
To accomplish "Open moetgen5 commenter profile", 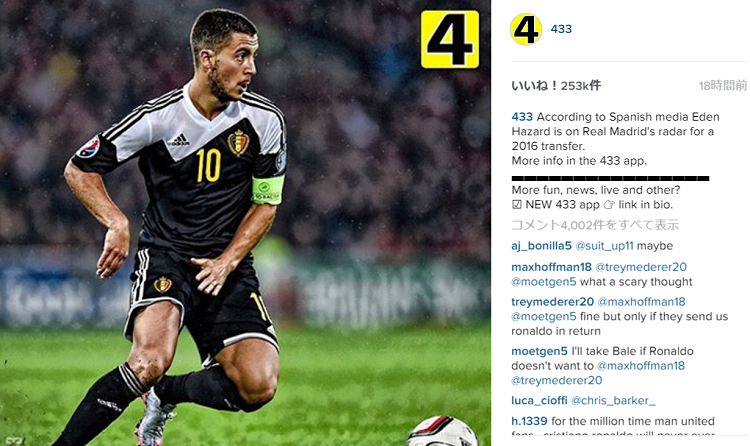I will click(540, 351).
